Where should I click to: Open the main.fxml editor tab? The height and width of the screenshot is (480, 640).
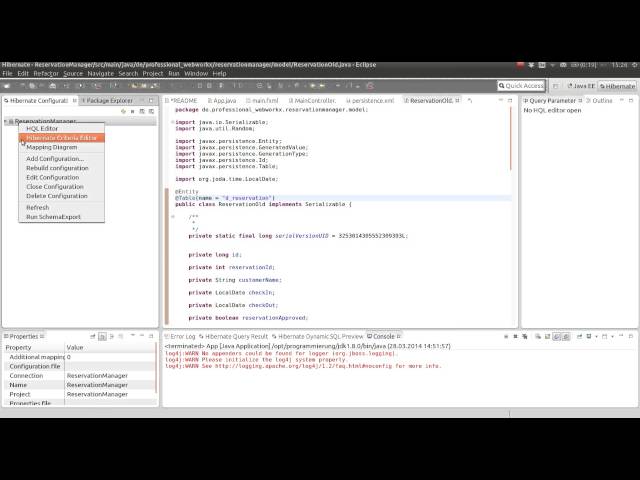click(x=262, y=100)
